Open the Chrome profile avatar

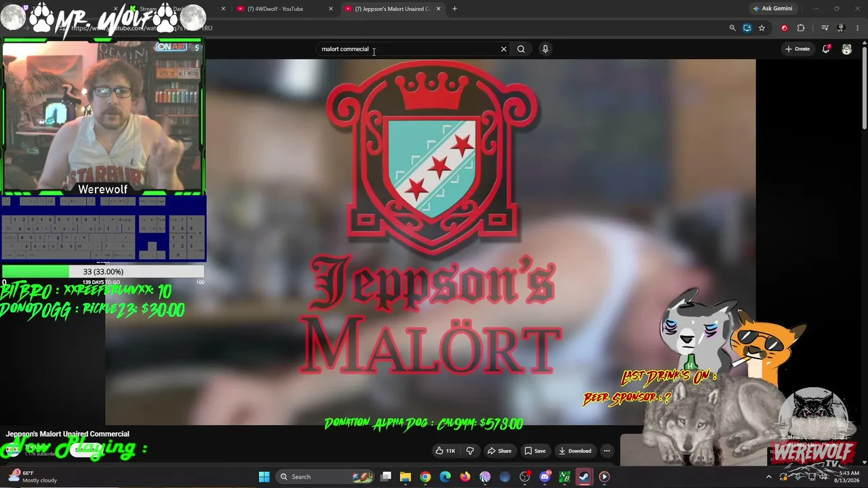tap(841, 28)
